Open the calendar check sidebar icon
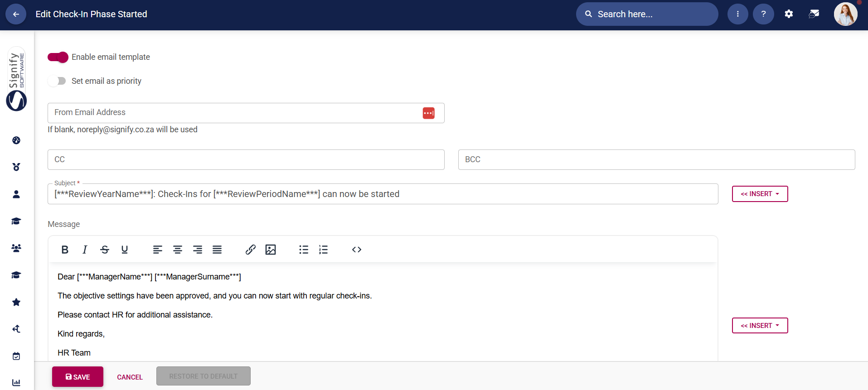The height and width of the screenshot is (390, 868). pos(16,356)
